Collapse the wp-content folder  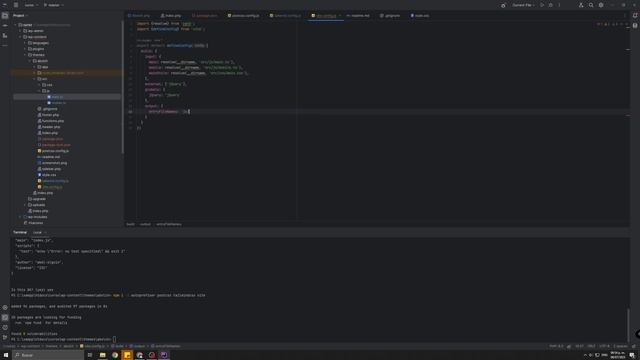20,37
